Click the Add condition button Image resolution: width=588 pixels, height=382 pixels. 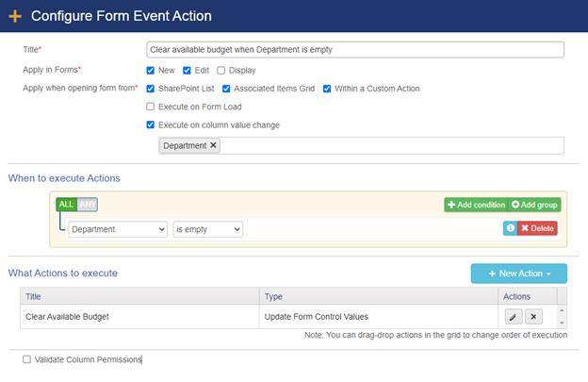pos(476,205)
